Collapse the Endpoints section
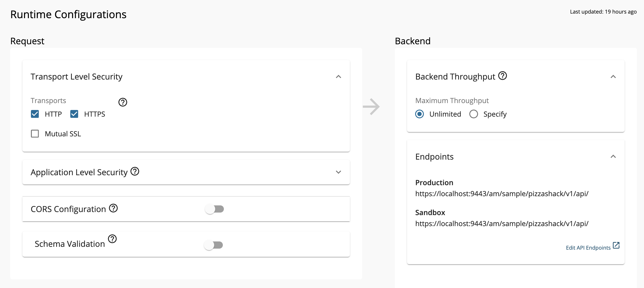This screenshot has height=288, width=644. point(613,156)
